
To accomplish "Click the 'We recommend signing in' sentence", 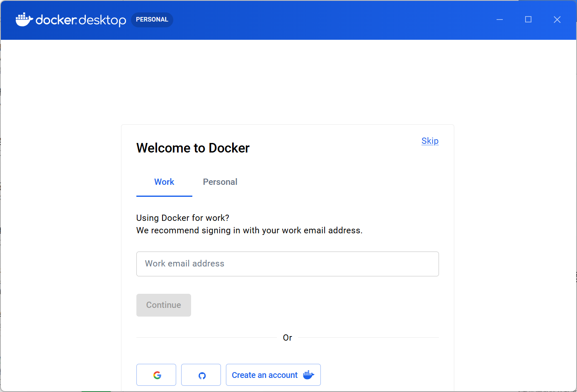I will click(250, 230).
